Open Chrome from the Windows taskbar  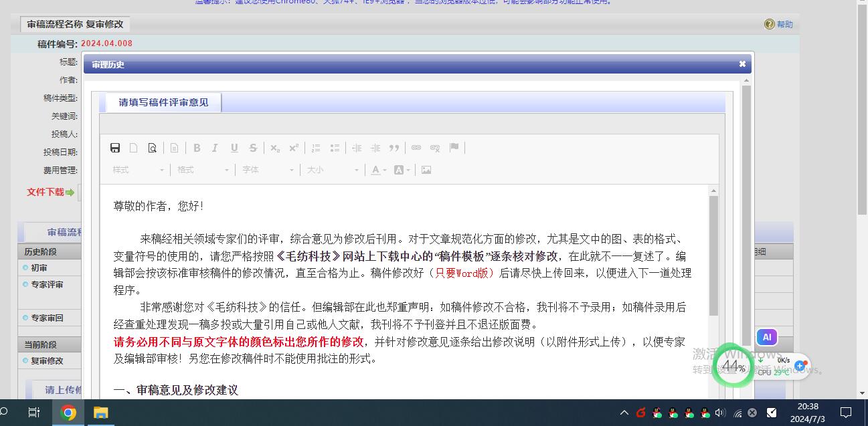coord(68,413)
